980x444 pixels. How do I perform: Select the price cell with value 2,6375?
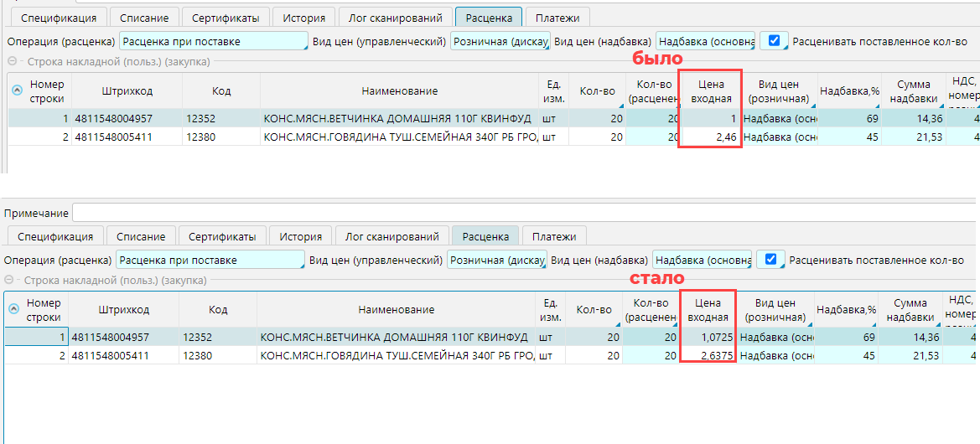pyautogui.click(x=708, y=356)
